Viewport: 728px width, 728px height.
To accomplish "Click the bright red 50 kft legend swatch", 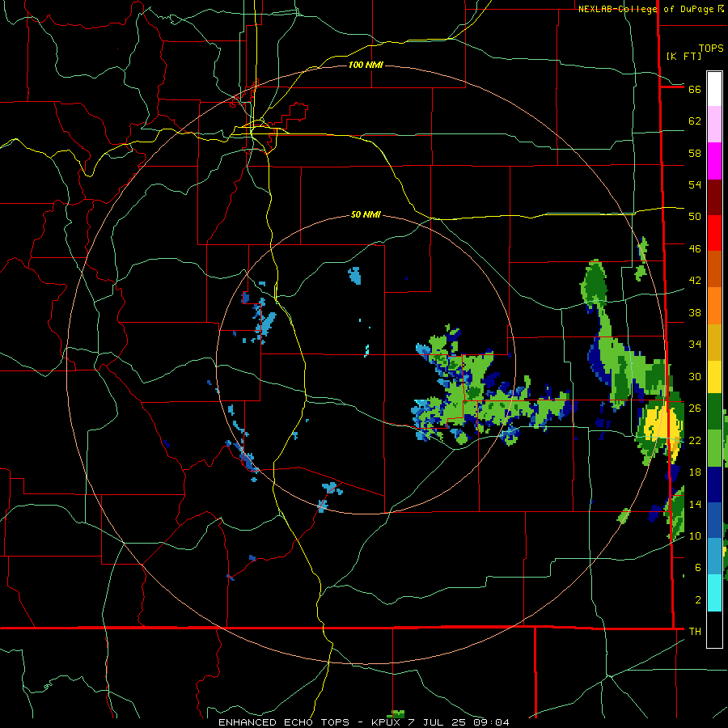I will point(714,233).
